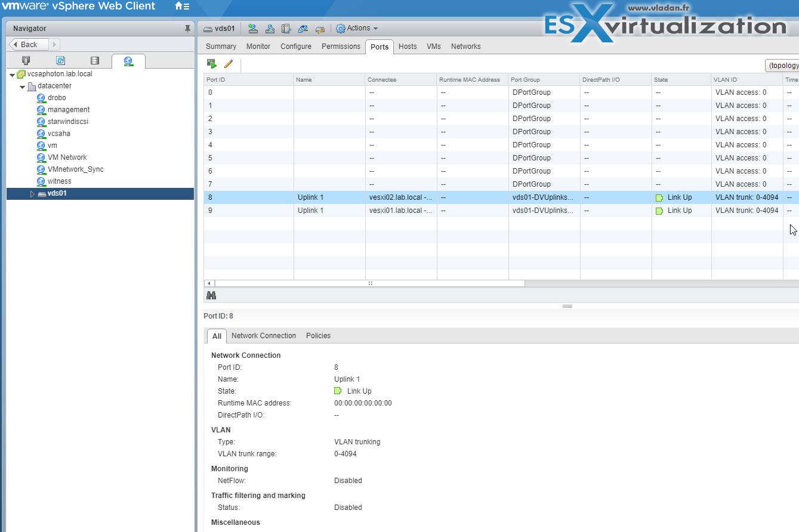Click the Back button in Navigator
Screen dimensions: 799x532
point(29,44)
